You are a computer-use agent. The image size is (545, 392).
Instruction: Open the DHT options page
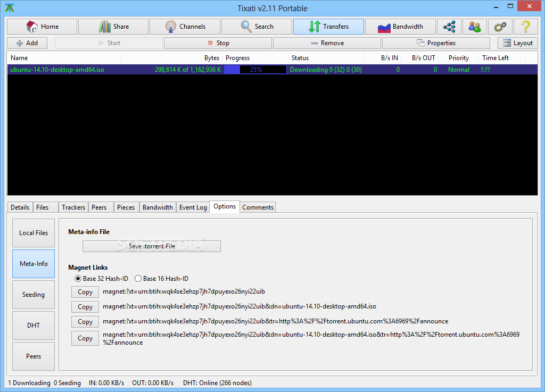[x=34, y=326]
